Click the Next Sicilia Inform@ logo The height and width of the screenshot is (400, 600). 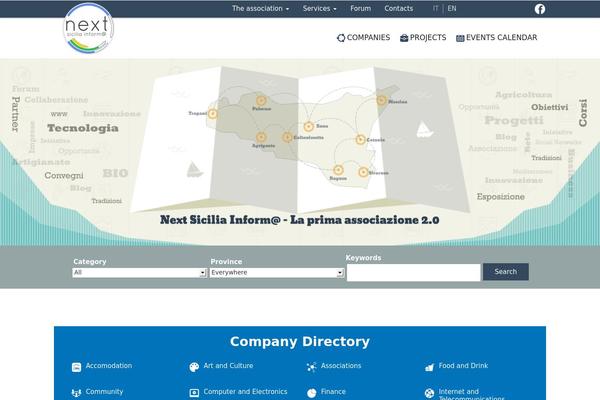tap(88, 28)
